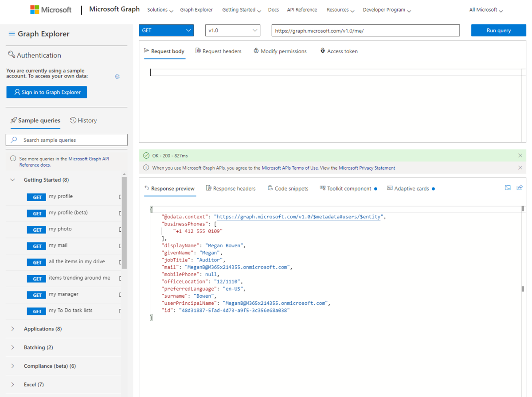Open the Access token tab
This screenshot has width=532, height=397.
tap(339, 51)
